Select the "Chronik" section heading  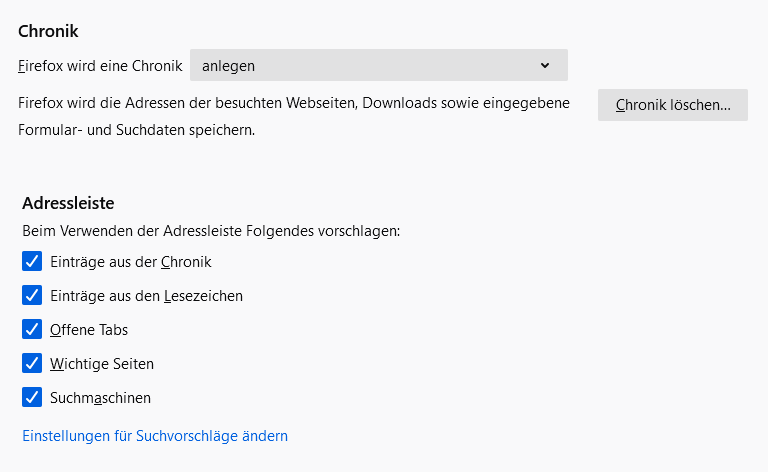pos(48,32)
